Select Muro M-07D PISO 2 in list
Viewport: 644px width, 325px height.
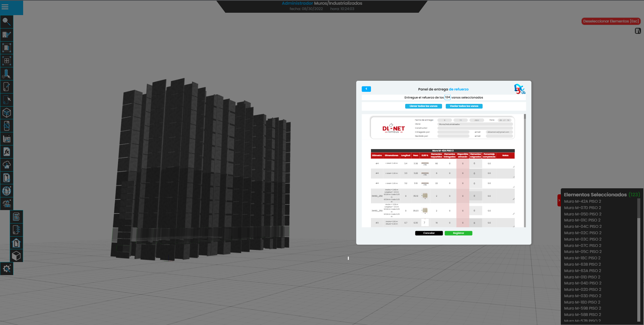[582, 208]
